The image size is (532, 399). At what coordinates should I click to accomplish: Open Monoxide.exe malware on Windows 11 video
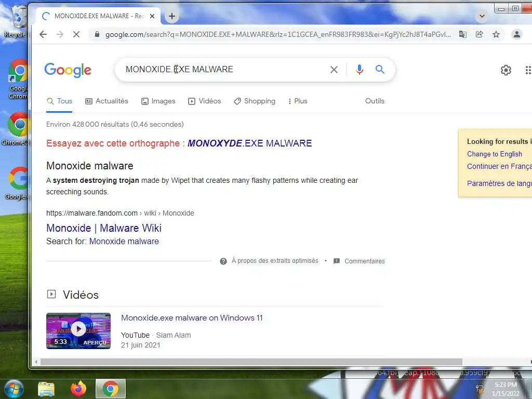pos(192,318)
